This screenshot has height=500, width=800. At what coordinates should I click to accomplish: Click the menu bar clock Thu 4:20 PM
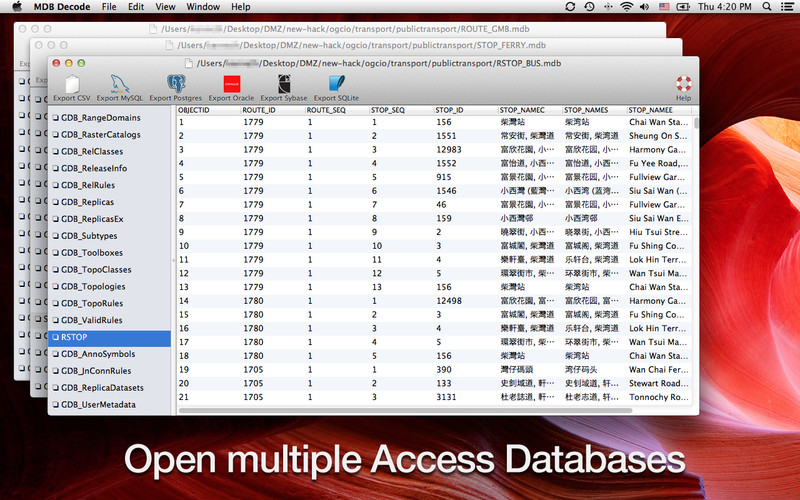(724, 7)
